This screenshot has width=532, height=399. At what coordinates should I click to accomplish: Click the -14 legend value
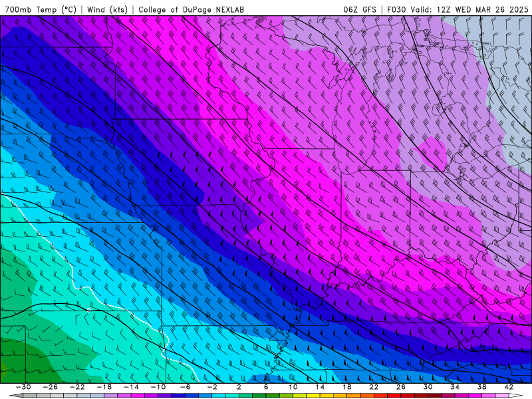pyautogui.click(x=131, y=387)
